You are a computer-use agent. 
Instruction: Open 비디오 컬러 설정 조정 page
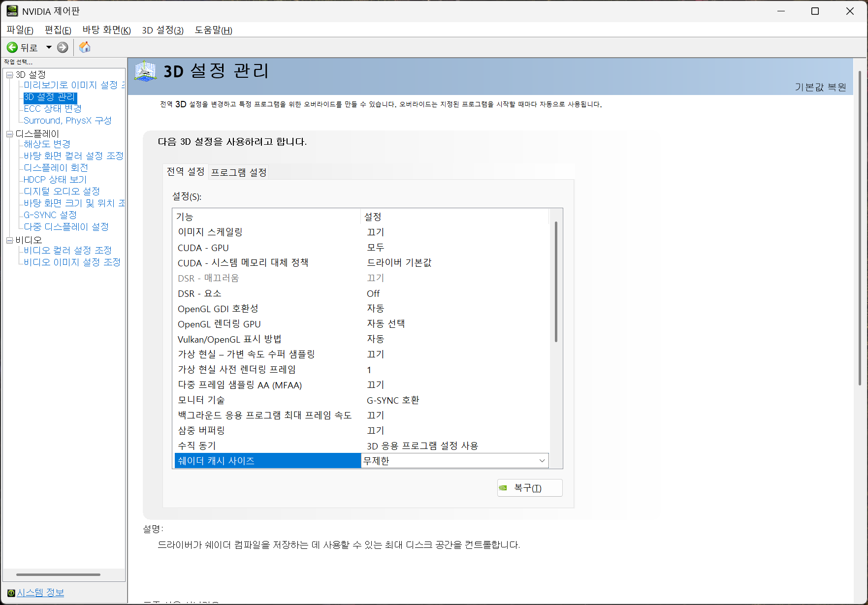click(x=67, y=251)
